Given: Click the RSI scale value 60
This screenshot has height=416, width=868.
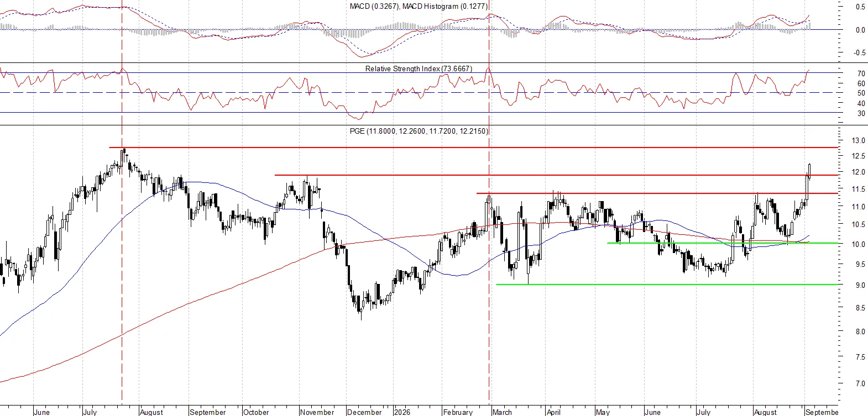Looking at the screenshot, I should (x=861, y=84).
